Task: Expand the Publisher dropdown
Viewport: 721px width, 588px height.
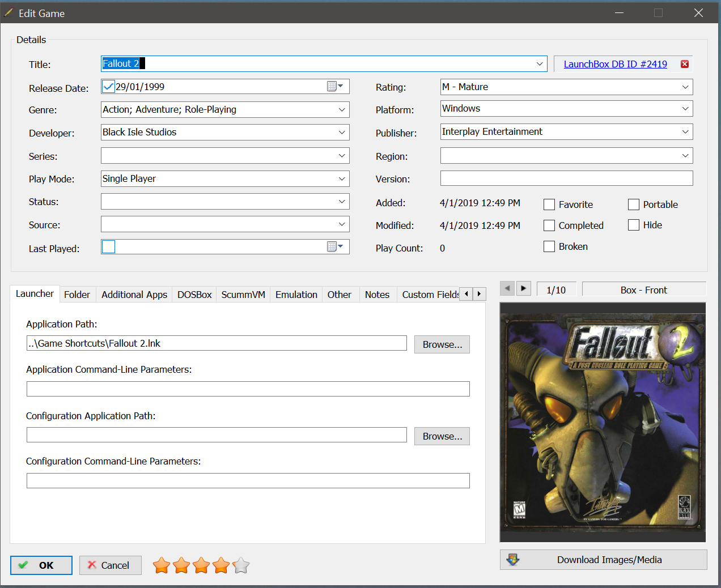Action: pos(685,131)
